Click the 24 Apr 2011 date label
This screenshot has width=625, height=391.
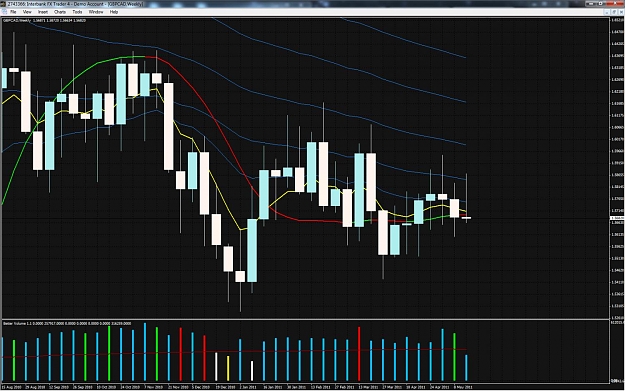(x=440, y=387)
